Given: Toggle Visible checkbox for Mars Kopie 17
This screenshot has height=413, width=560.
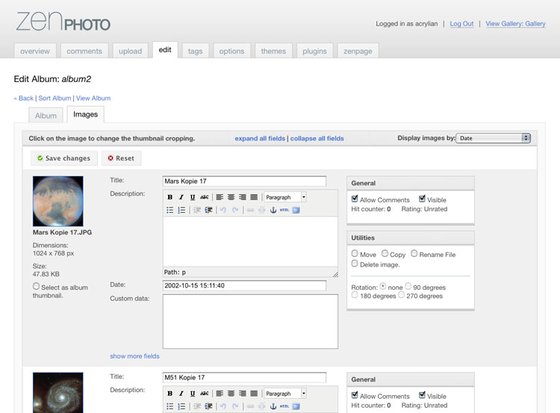Looking at the screenshot, I should pos(422,199).
